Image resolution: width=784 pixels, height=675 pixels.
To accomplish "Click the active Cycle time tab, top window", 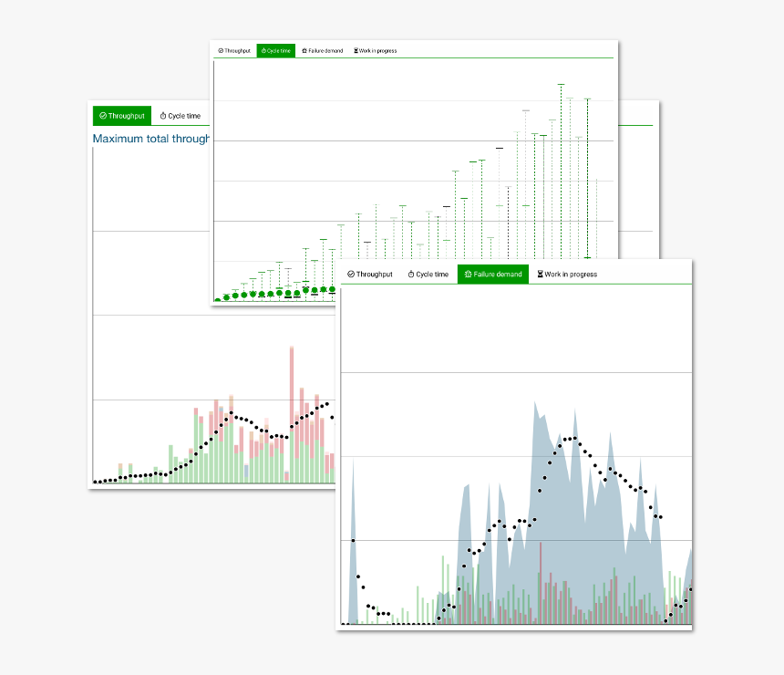I will (x=276, y=50).
